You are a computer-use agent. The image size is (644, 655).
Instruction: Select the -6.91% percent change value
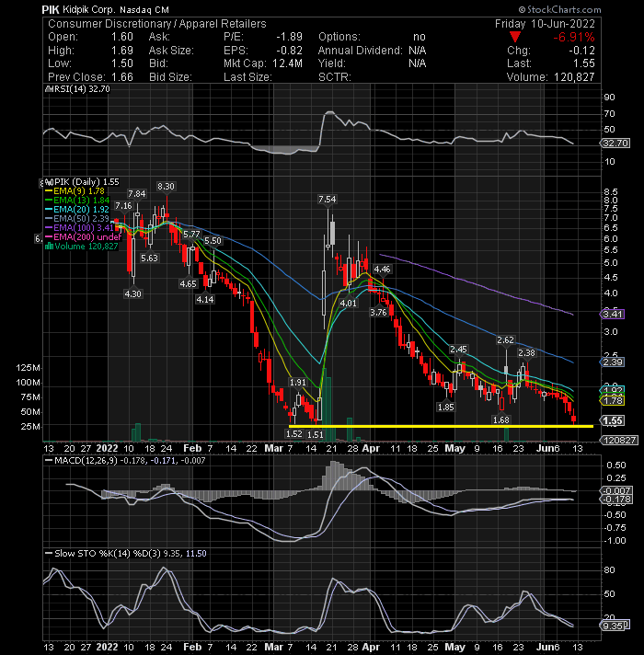point(574,37)
